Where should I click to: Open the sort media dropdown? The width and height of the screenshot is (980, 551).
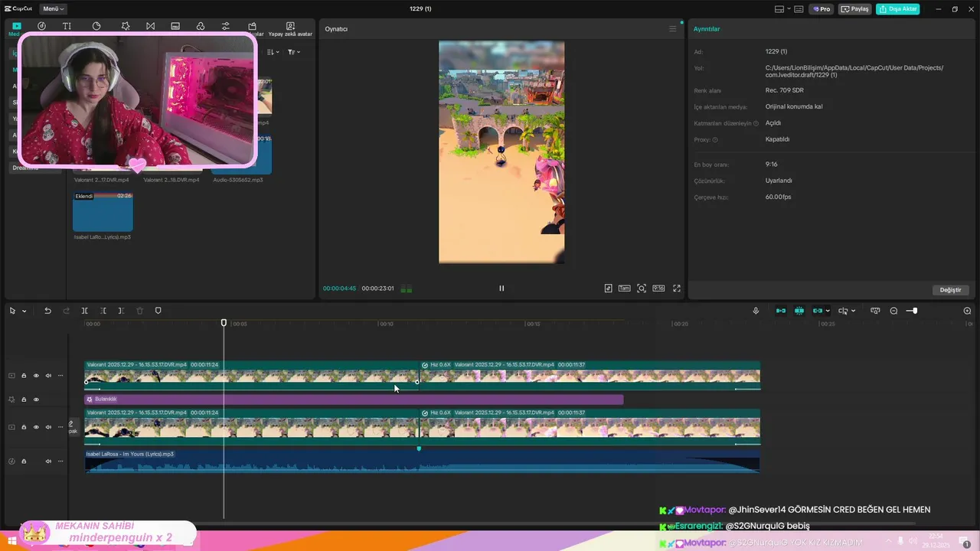pyautogui.click(x=273, y=52)
